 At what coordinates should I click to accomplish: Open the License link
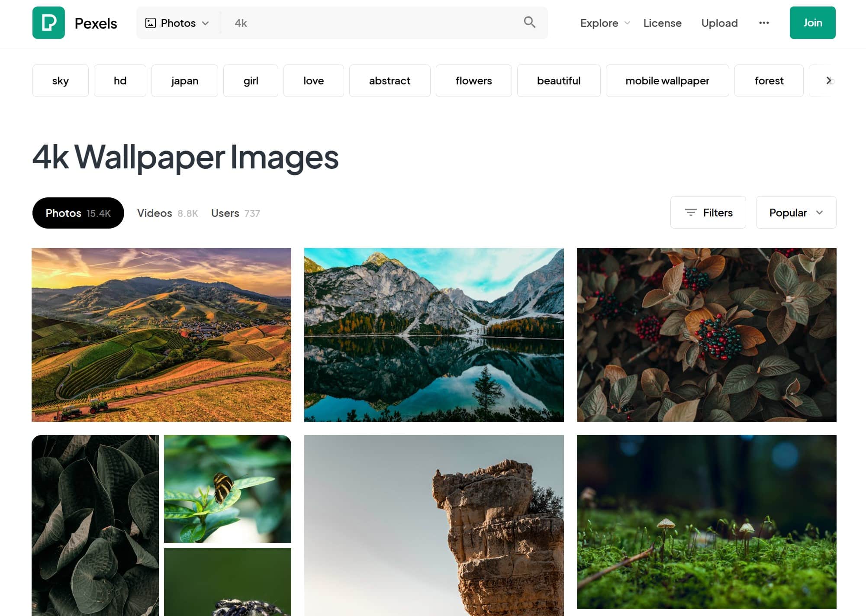[x=662, y=23]
